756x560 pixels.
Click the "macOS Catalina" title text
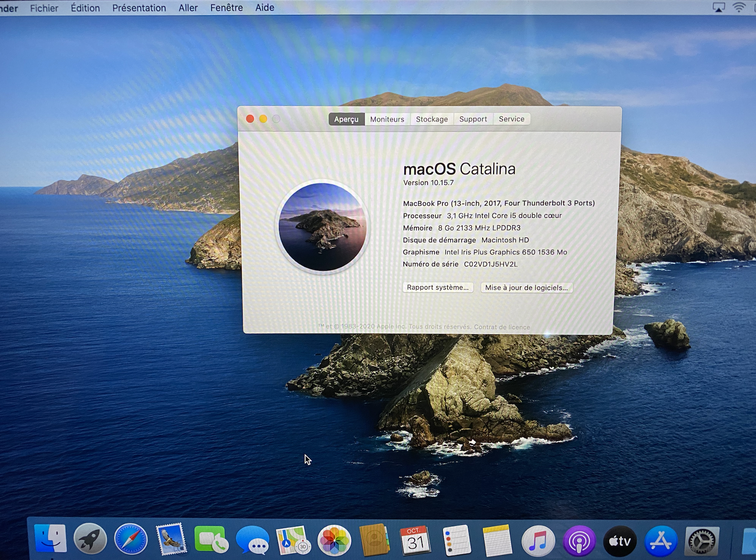459,169
